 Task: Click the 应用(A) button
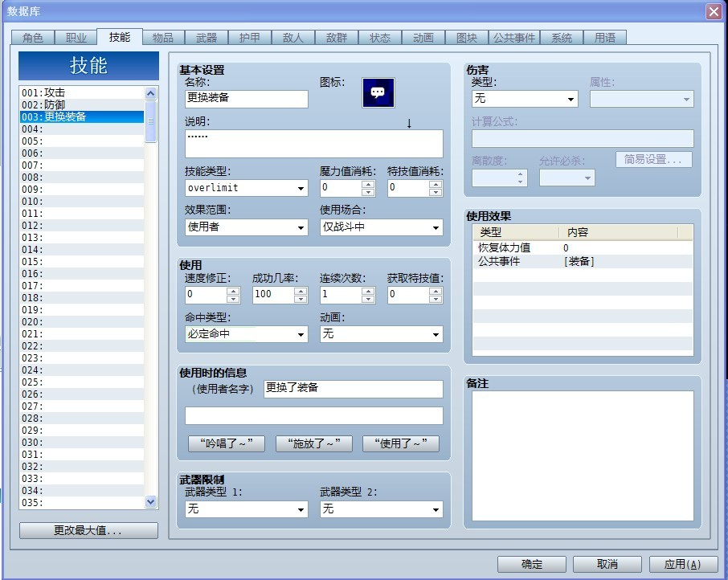(683, 564)
